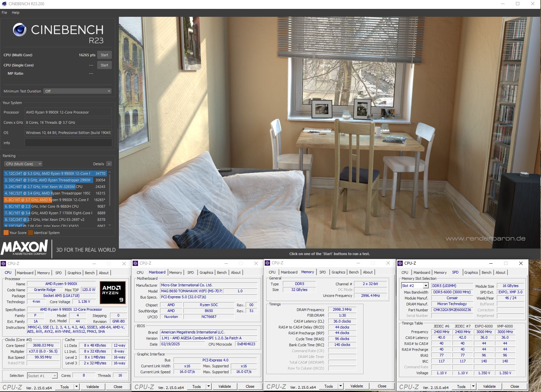This screenshot has width=541, height=392.
Task: Open Tools dropdown arrow in Mainboard CPU-Z window
Action: click(208, 386)
